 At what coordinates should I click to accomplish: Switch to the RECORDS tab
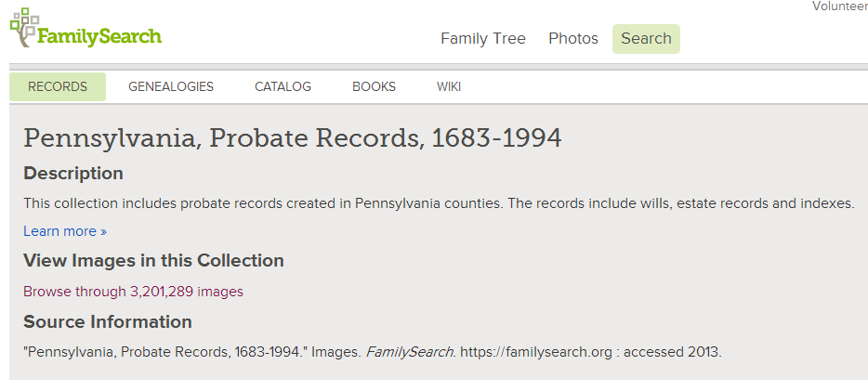[x=58, y=86]
